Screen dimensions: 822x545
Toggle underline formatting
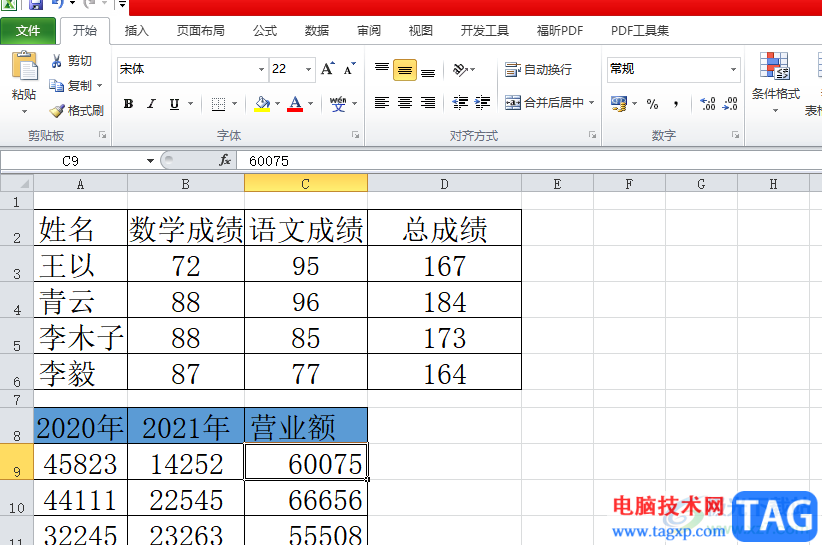pos(175,104)
